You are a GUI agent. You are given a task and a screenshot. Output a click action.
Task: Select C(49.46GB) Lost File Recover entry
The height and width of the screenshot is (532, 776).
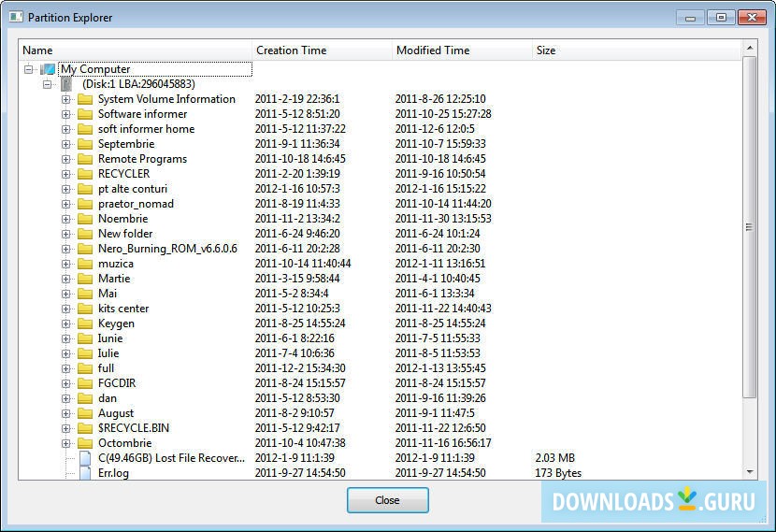click(171, 458)
